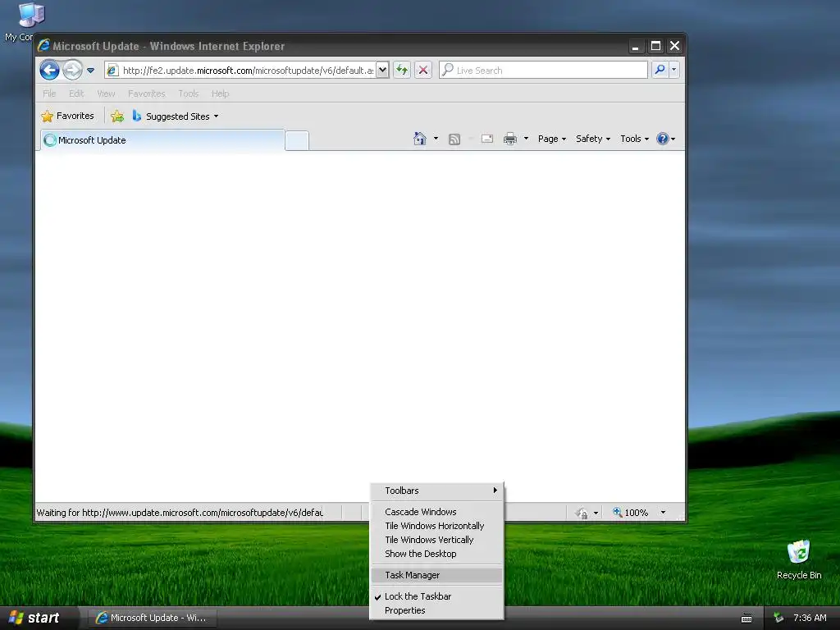
Task: Click the RSS feeds icon
Action: [x=454, y=139]
